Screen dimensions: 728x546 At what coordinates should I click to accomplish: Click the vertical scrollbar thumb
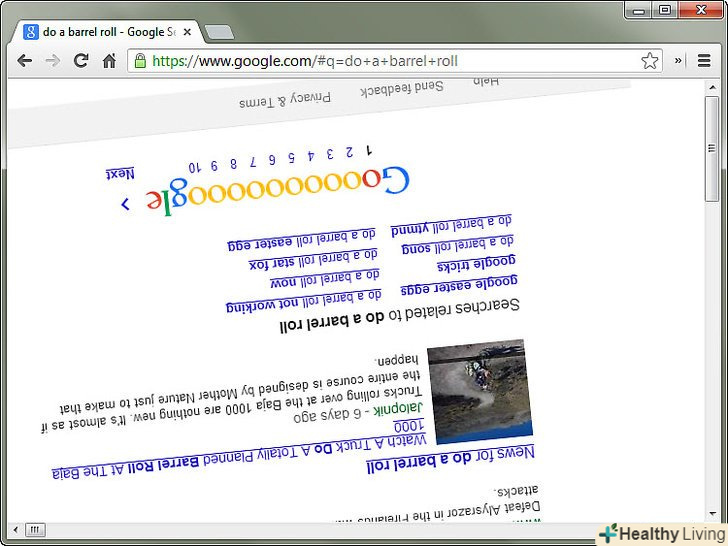click(x=712, y=149)
